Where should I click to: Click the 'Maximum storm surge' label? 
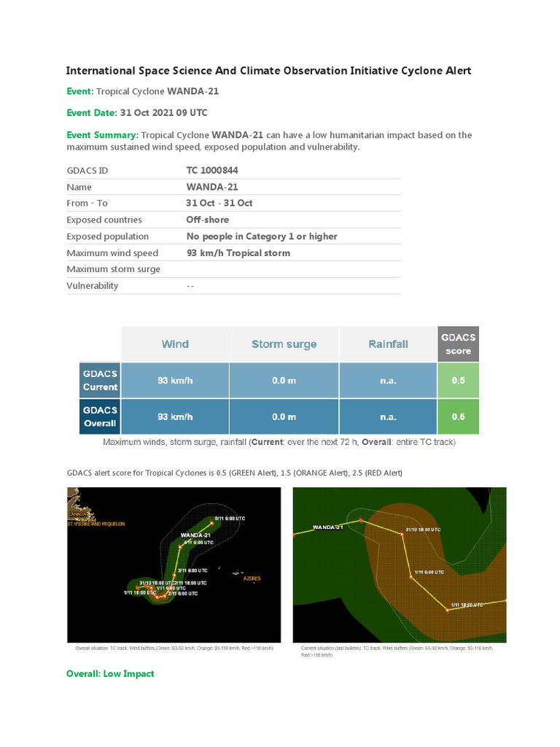(x=113, y=269)
